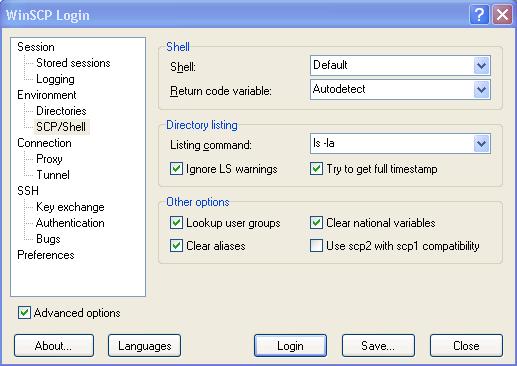
Task: Toggle Ignore LS warnings checkbox
Action: [x=176, y=169]
